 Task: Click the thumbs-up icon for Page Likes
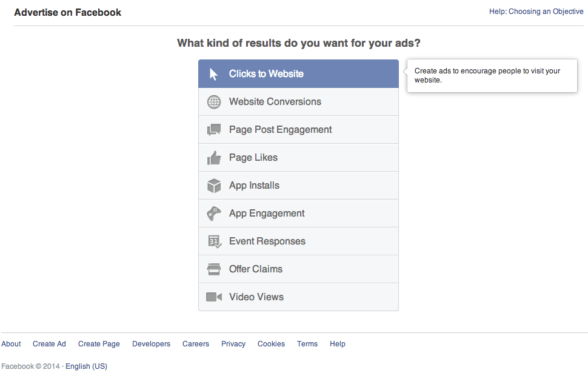[214, 158]
